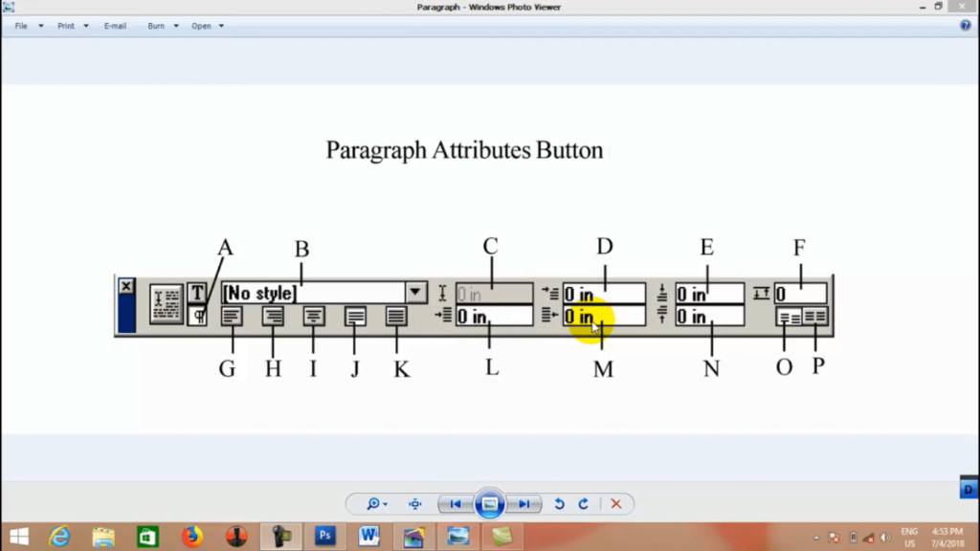Open the Windows Start menu

(x=19, y=536)
